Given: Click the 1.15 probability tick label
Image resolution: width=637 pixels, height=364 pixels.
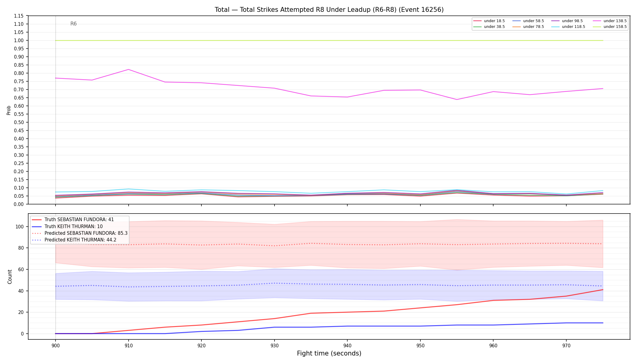Looking at the screenshot, I should tap(19, 16).
